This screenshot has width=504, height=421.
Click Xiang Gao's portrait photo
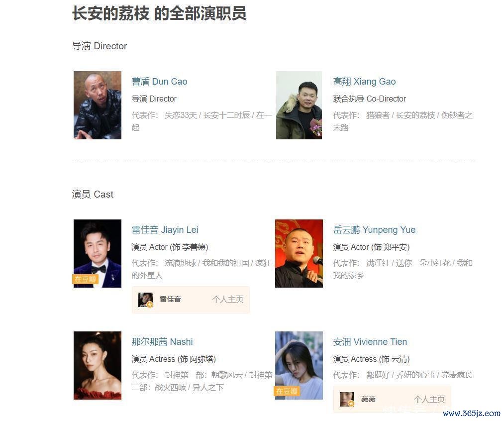coord(299,105)
